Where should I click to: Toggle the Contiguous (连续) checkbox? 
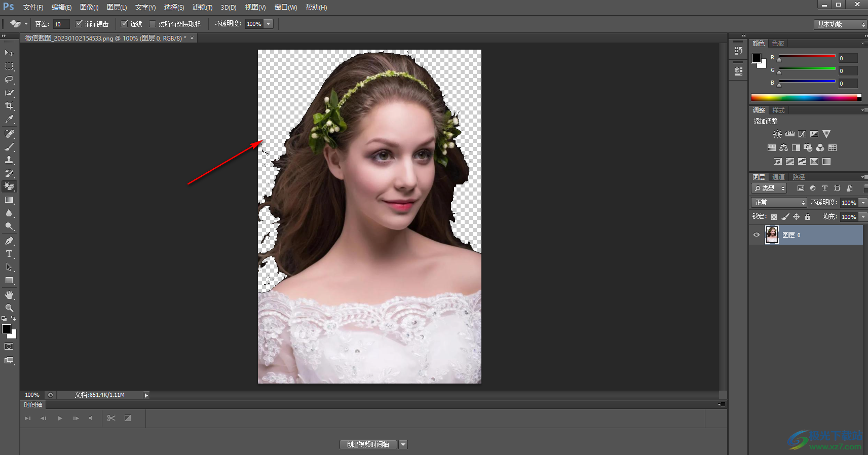click(124, 24)
